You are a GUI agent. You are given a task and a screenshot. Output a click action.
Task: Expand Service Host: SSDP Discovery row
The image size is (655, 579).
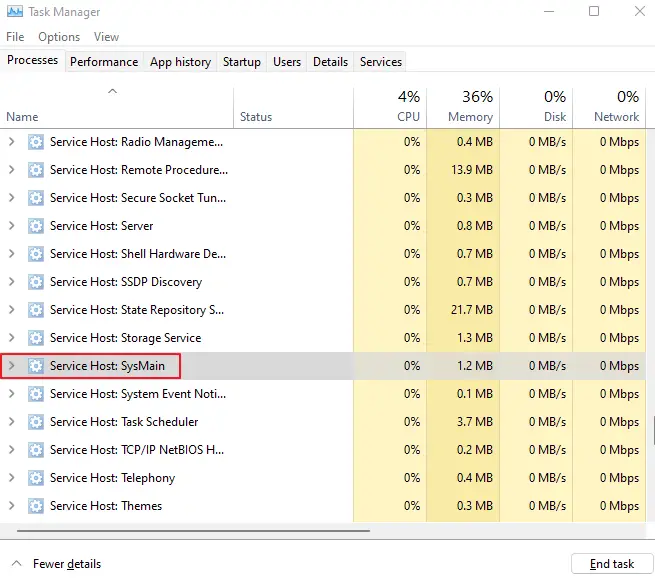(12, 282)
